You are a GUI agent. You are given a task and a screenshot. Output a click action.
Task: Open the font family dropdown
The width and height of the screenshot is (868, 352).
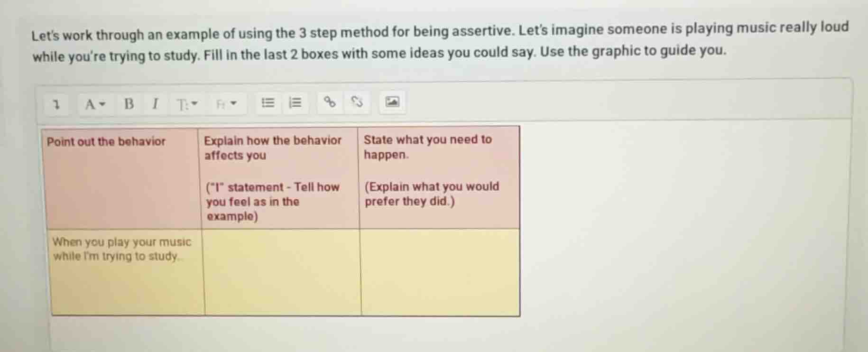coord(226,103)
